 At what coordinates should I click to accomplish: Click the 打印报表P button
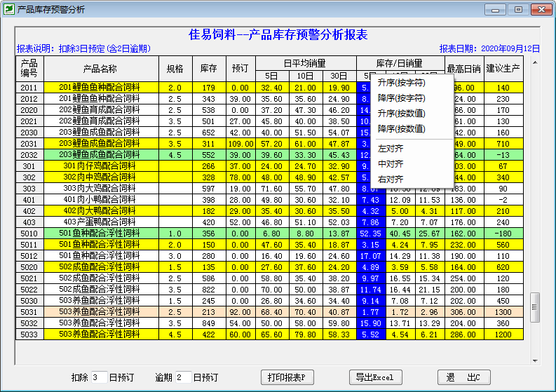point(287,377)
